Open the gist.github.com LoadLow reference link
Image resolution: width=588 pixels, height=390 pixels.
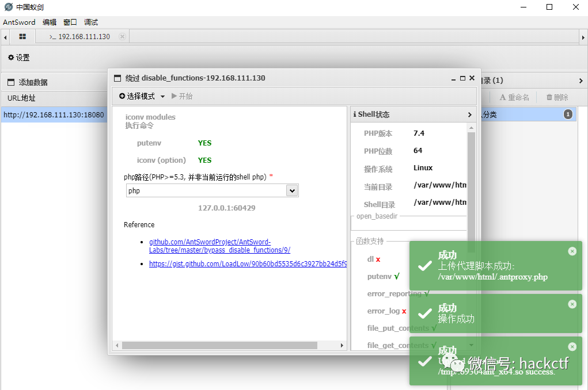(x=248, y=264)
